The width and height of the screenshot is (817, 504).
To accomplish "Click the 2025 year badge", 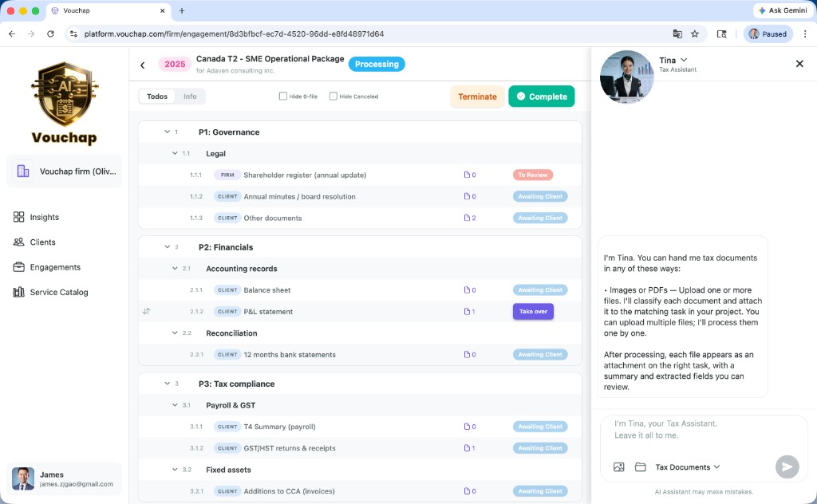I will tap(175, 64).
